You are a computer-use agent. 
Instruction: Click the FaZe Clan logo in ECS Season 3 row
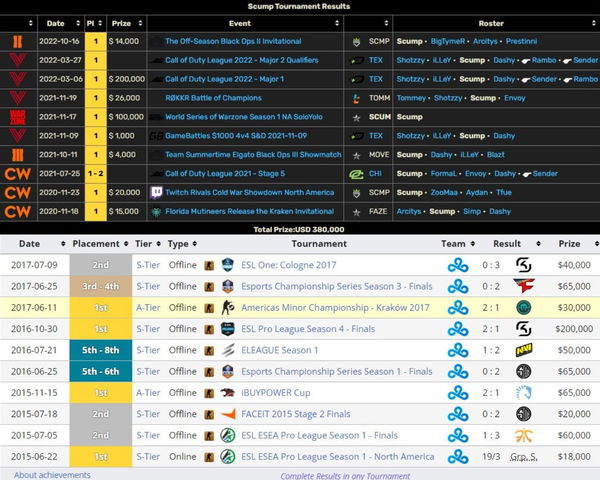pyautogui.click(x=523, y=286)
